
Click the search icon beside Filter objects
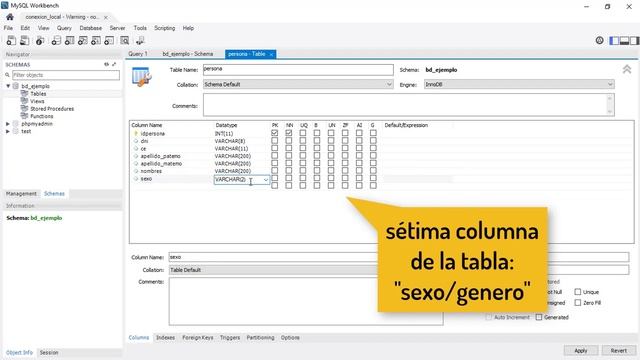point(7,75)
